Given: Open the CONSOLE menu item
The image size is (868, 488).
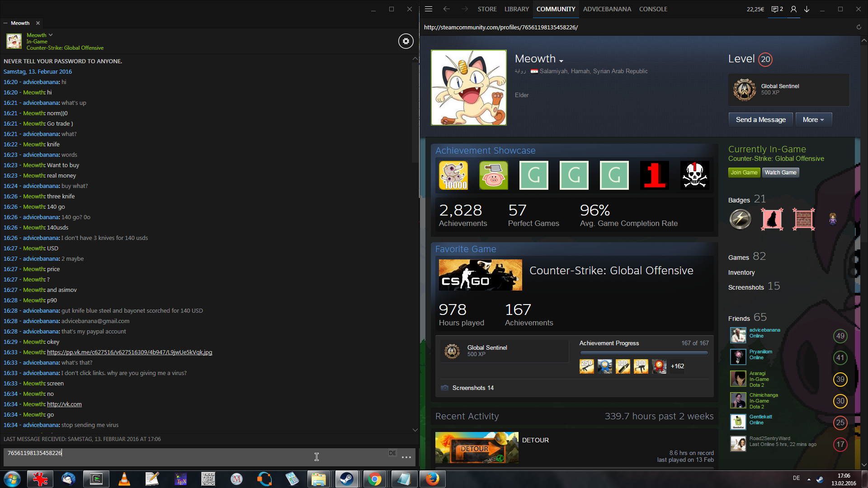Looking at the screenshot, I should (x=653, y=9).
